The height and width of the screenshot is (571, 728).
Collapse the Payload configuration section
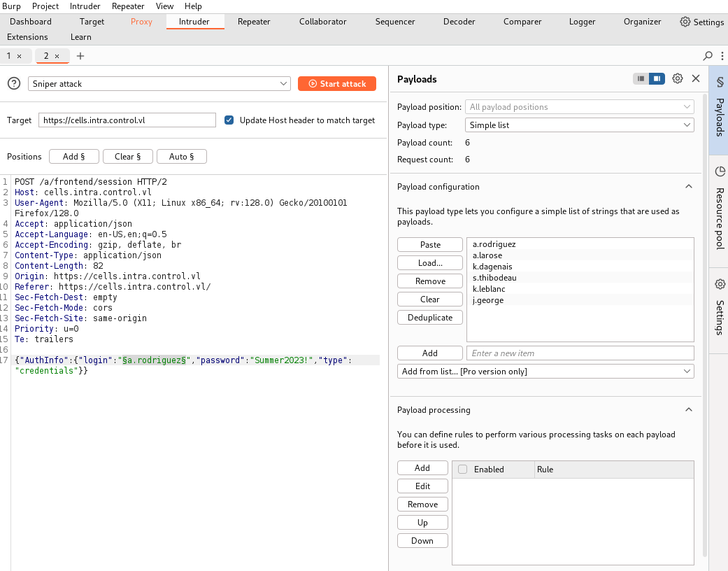tap(689, 187)
